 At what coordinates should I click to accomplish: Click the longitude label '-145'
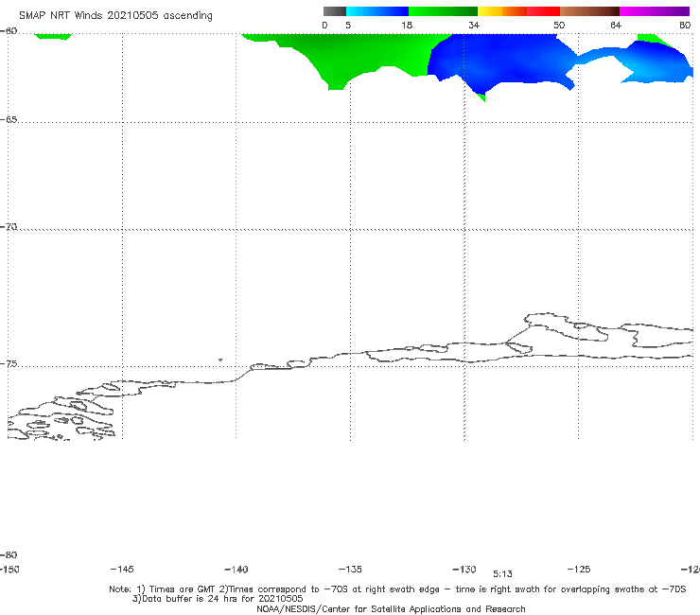pos(122,569)
